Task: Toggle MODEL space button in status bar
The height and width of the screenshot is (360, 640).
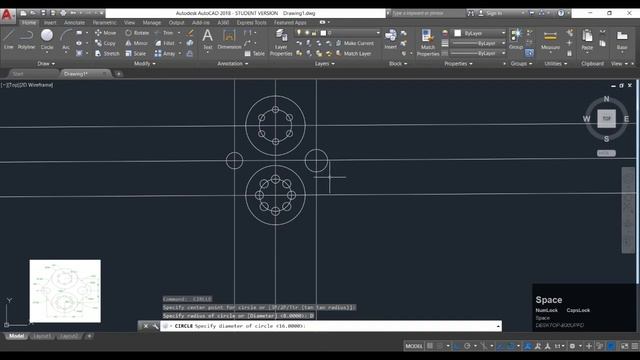Action: pos(414,346)
